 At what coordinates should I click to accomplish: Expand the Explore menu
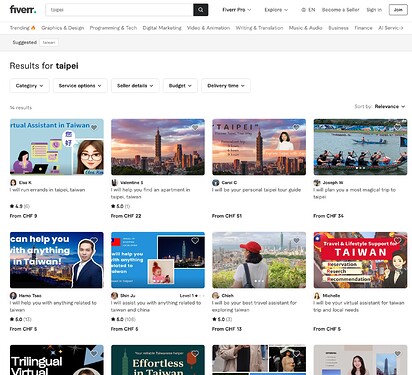tap(276, 10)
